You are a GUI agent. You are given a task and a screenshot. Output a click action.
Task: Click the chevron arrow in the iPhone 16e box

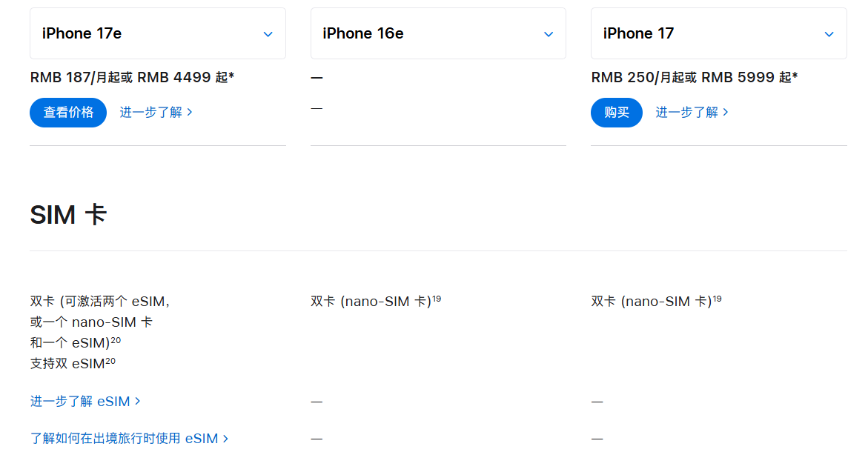point(549,34)
